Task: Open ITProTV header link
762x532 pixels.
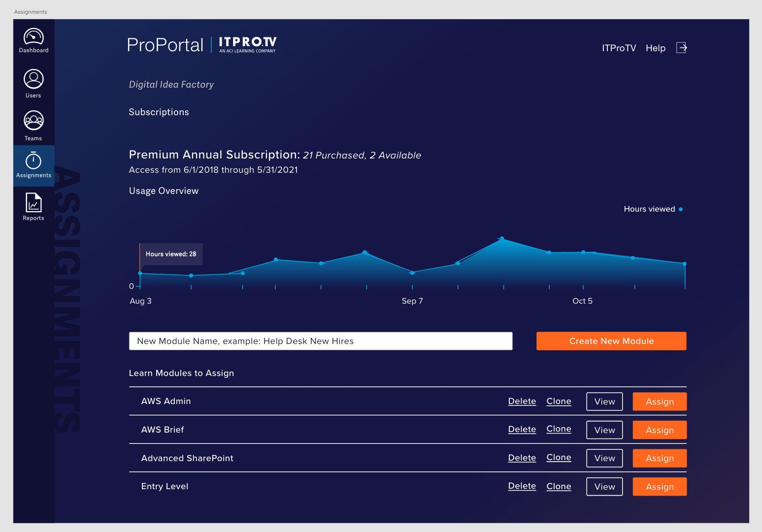Action: pos(619,48)
